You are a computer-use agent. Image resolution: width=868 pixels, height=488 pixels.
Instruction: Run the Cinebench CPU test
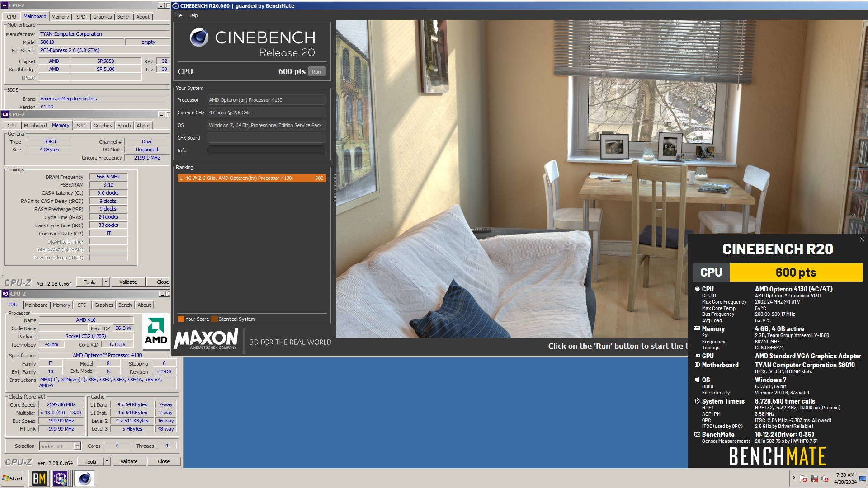click(x=316, y=72)
